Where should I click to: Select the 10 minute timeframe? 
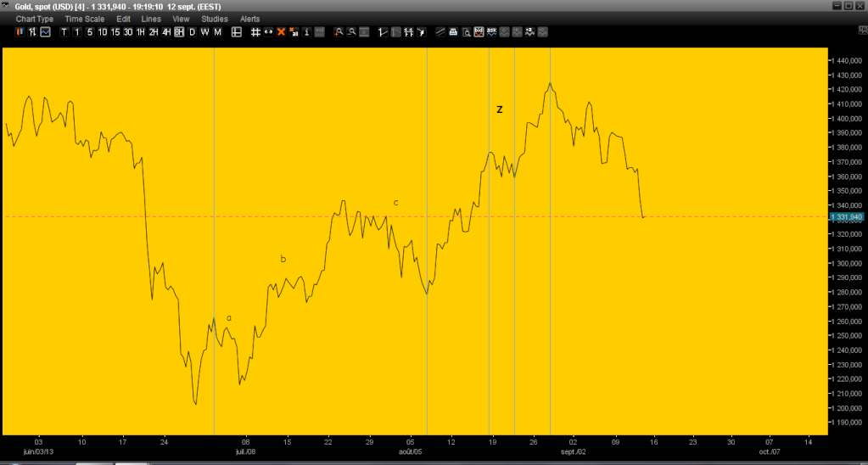point(103,32)
